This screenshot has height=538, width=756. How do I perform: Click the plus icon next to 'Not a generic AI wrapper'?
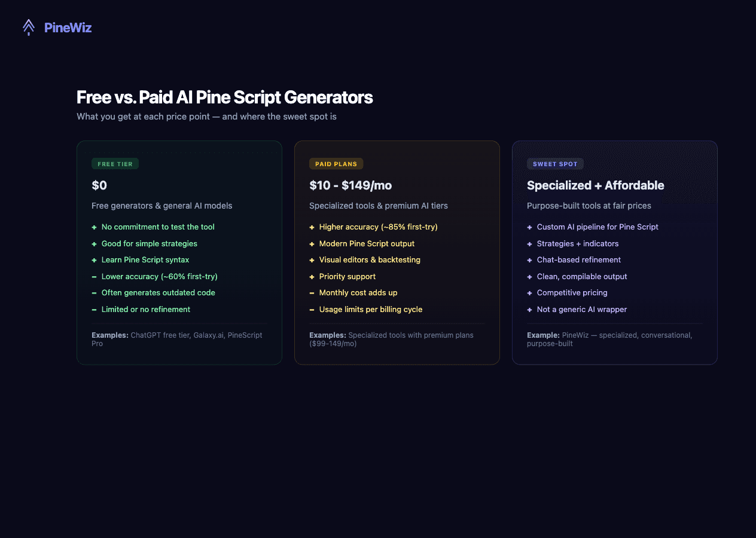tap(529, 309)
